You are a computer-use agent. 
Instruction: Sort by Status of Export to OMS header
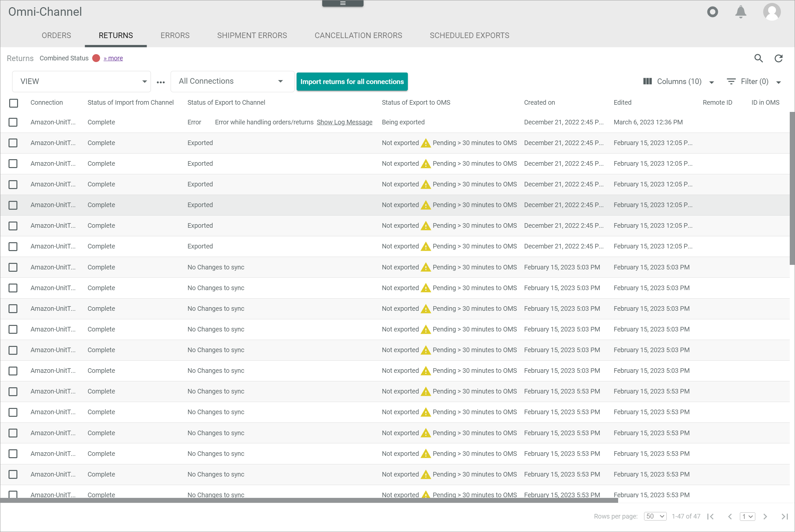click(x=416, y=102)
